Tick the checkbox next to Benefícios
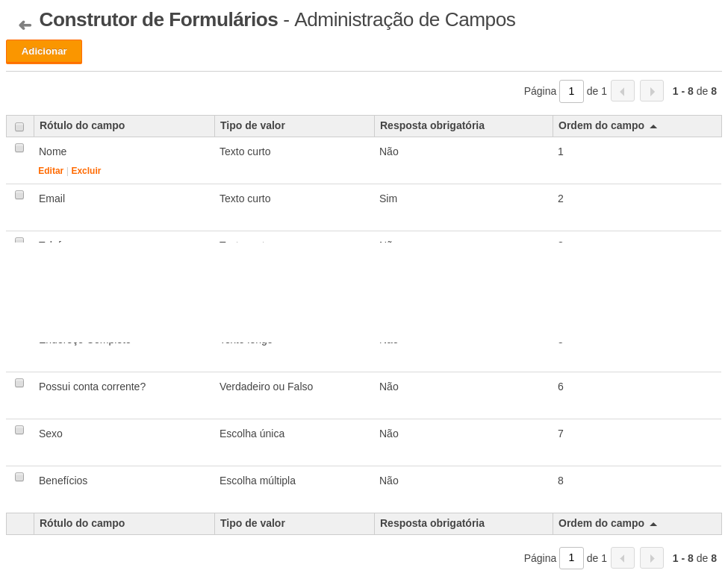This screenshot has height=588, width=728. coord(19,477)
